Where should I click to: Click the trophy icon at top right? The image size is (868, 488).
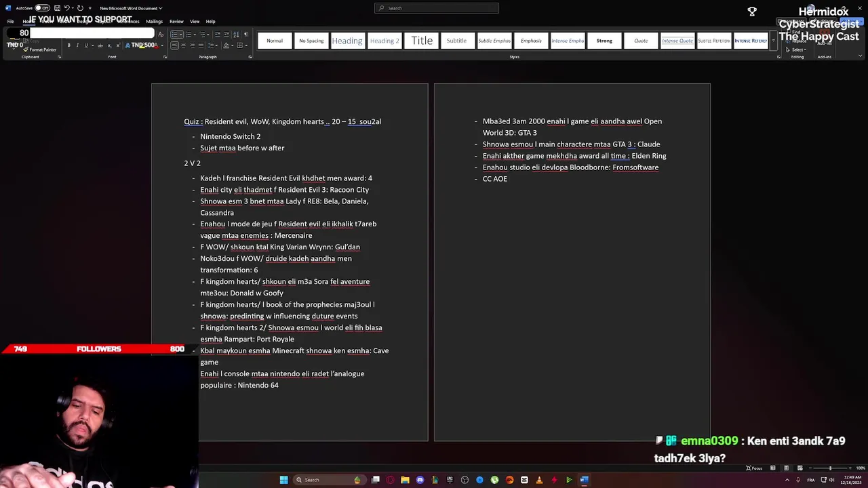[x=752, y=12]
